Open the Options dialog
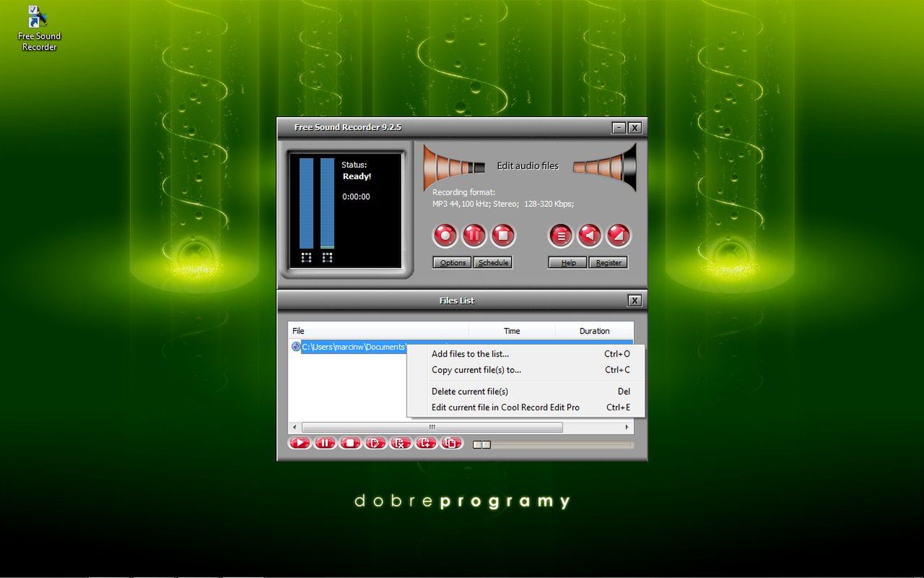924x578 pixels. [x=452, y=262]
